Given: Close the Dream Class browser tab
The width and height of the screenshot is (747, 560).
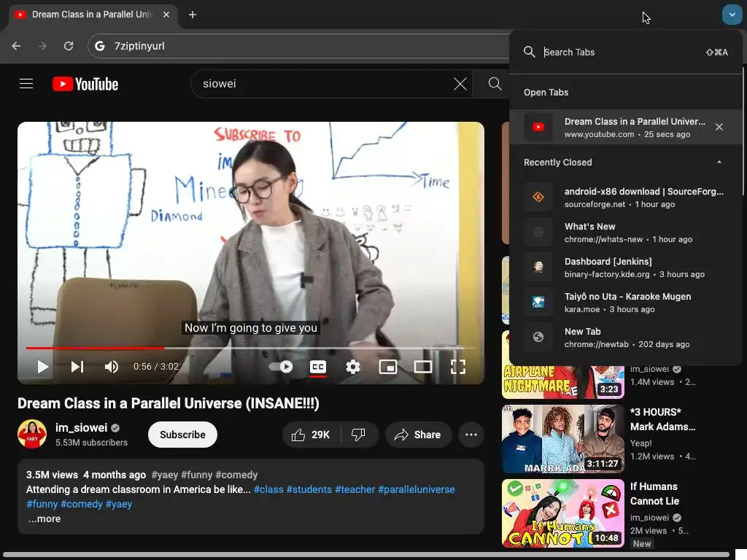Looking at the screenshot, I should (x=166, y=15).
